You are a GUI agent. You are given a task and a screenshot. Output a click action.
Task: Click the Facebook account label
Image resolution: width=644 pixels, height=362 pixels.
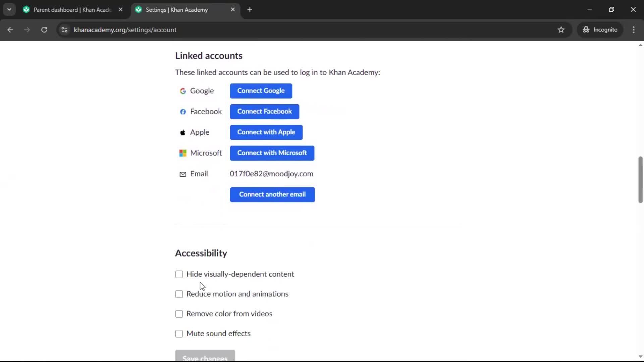[x=206, y=112]
